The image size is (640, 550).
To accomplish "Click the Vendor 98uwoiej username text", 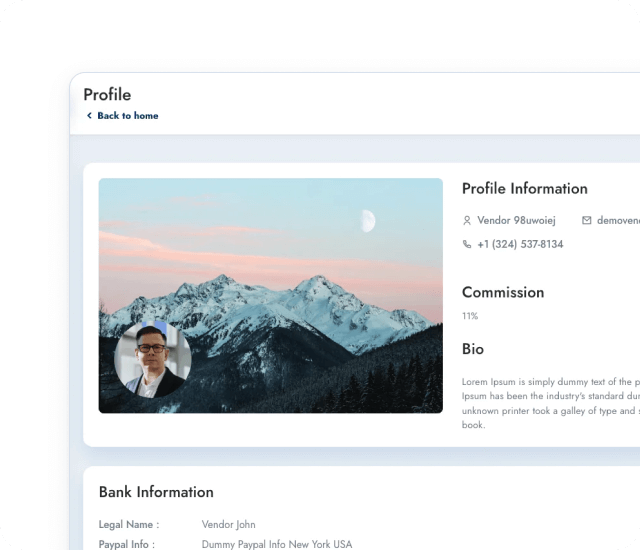I will coord(516,220).
